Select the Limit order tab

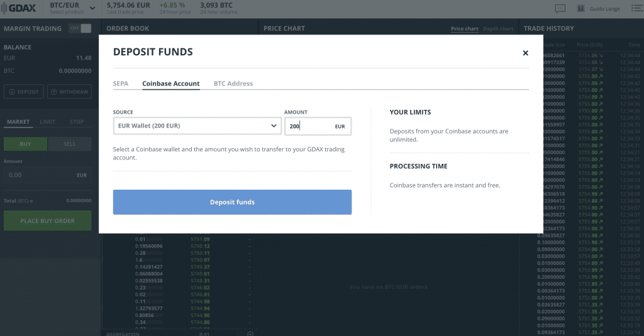click(48, 122)
